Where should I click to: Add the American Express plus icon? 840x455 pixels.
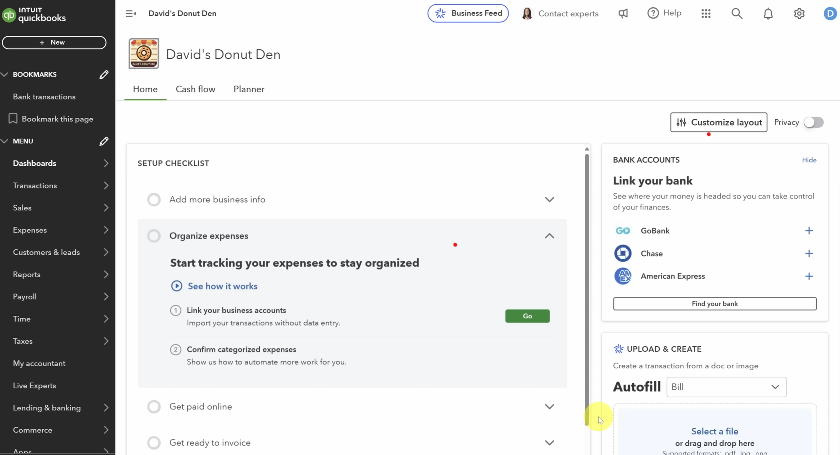click(809, 277)
